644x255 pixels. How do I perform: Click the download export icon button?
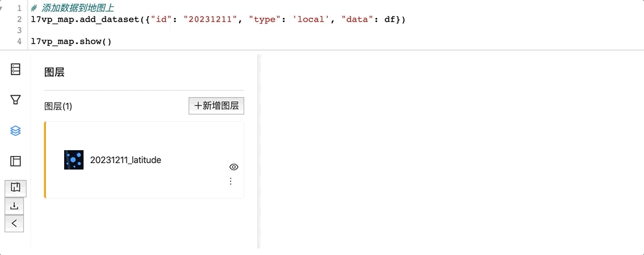[14, 206]
